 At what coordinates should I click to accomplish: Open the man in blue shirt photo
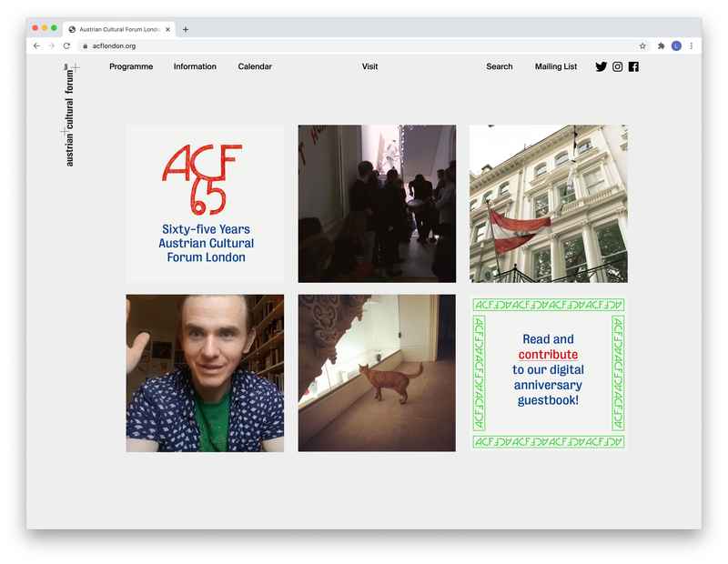point(205,373)
